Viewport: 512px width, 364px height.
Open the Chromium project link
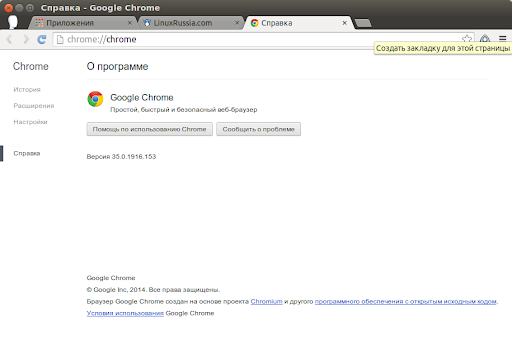coord(266,301)
